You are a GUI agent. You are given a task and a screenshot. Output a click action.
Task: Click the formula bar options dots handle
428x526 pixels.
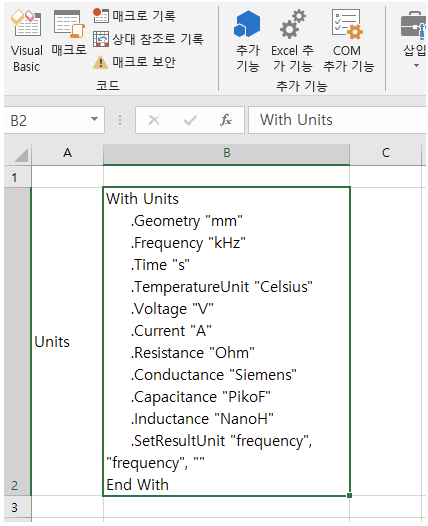[x=120, y=120]
